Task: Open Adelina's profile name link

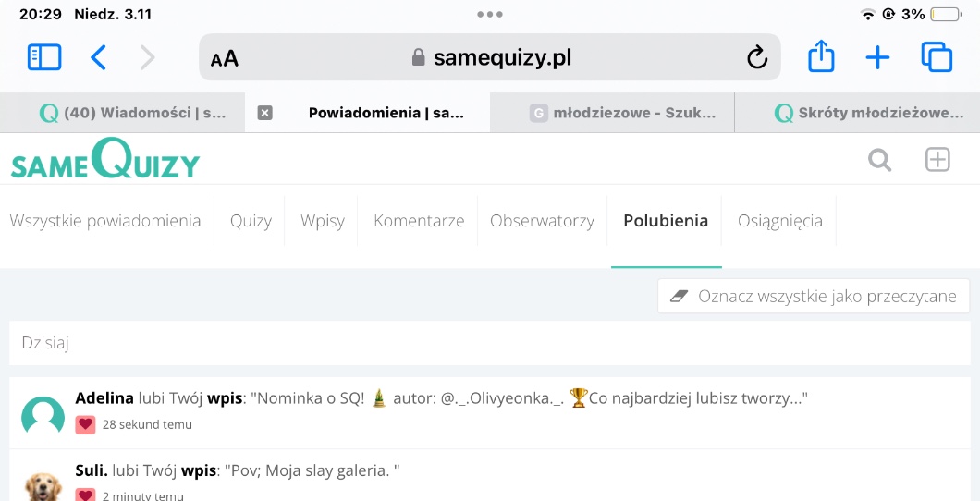Action: coord(104,398)
